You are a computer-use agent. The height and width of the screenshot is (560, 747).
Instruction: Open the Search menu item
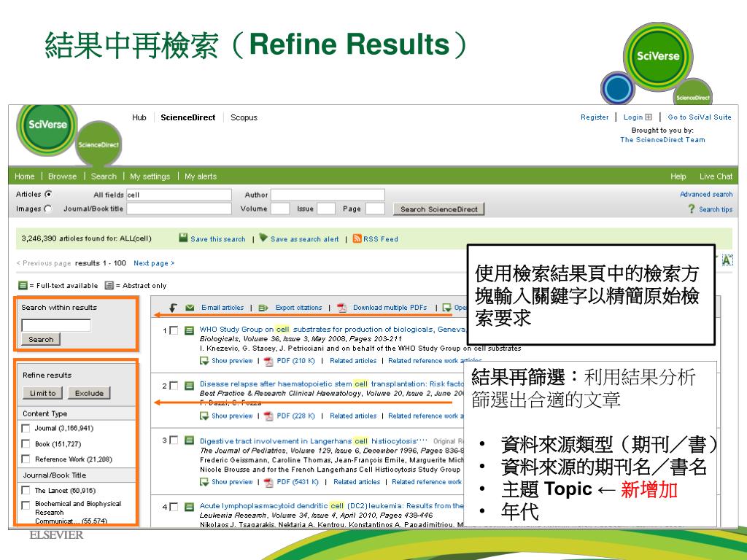[x=104, y=176]
